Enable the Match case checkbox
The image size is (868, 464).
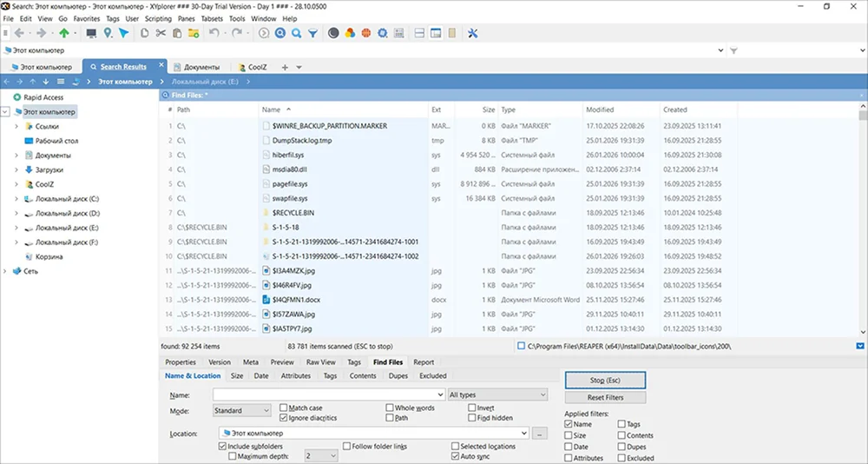coord(284,408)
